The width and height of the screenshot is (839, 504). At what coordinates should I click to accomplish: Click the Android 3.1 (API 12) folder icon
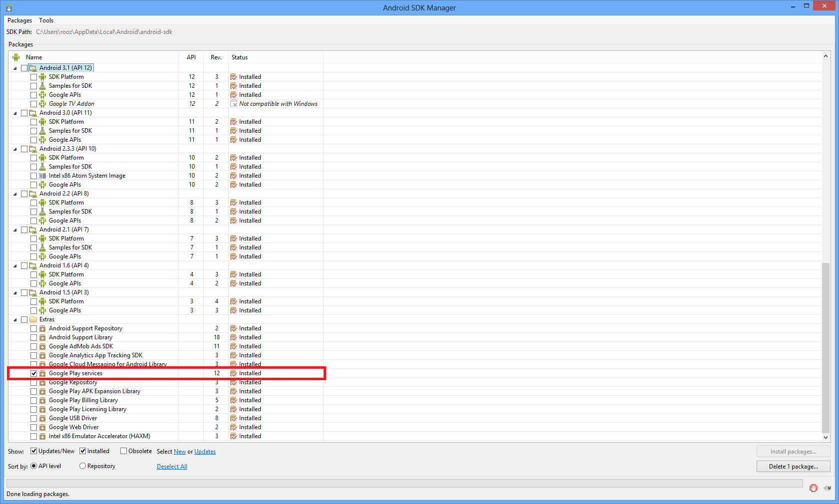(x=33, y=68)
